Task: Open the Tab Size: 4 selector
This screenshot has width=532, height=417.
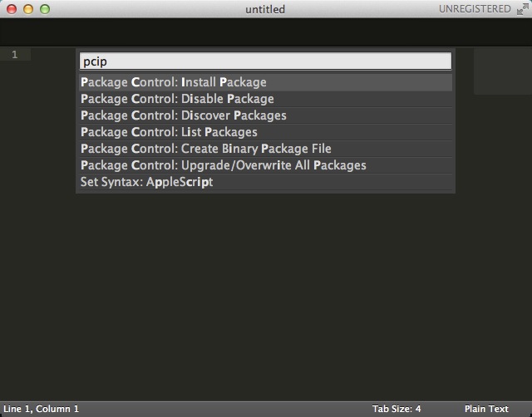Action: pos(397,409)
